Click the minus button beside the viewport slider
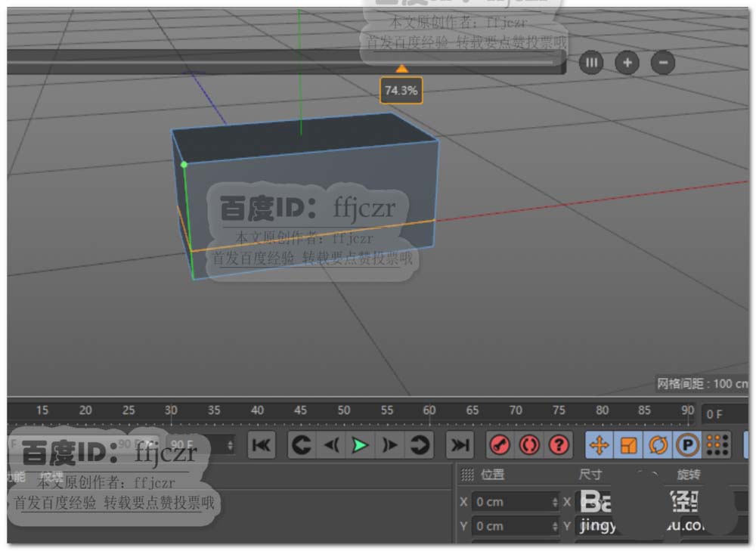The height and width of the screenshot is (551, 756). [x=663, y=63]
